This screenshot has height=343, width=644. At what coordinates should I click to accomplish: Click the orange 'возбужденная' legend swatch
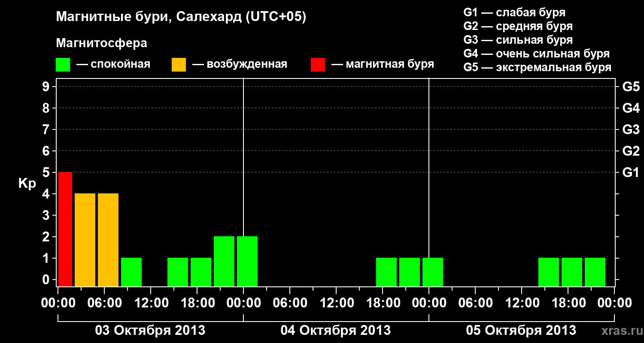(179, 65)
